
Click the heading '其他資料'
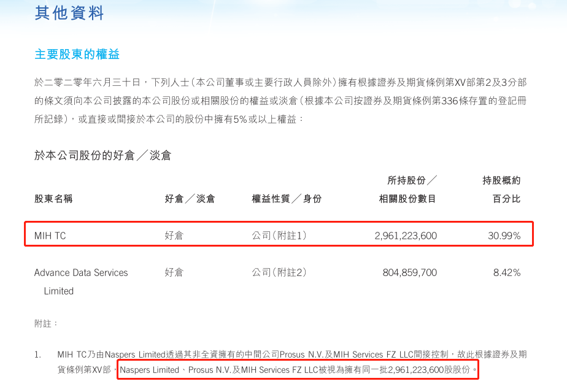click(69, 13)
